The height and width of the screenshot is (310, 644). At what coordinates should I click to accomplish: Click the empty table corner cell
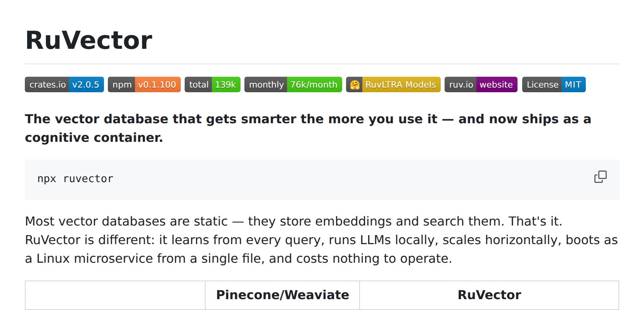(x=115, y=295)
